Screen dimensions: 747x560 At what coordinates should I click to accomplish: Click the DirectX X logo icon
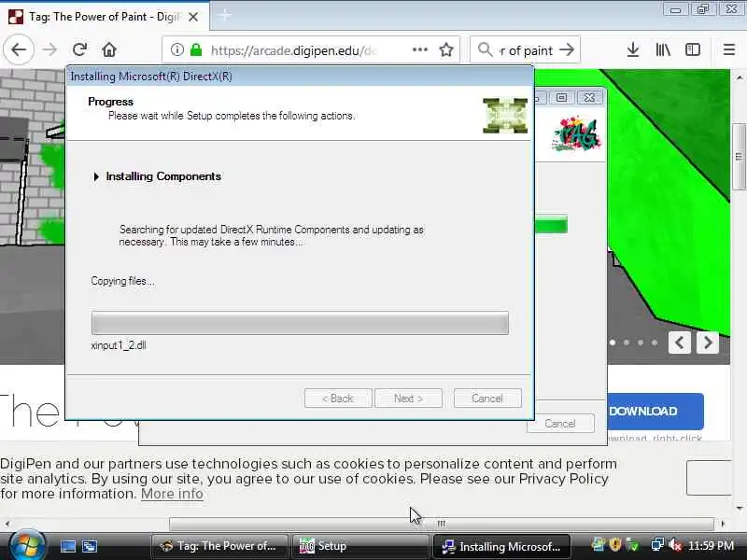click(x=505, y=116)
